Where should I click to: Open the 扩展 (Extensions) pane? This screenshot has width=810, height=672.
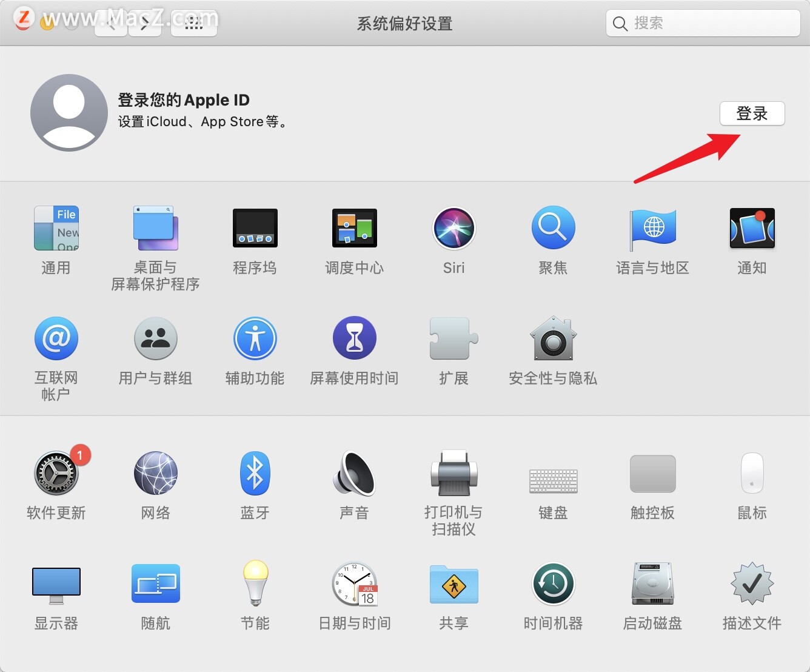coord(454,338)
